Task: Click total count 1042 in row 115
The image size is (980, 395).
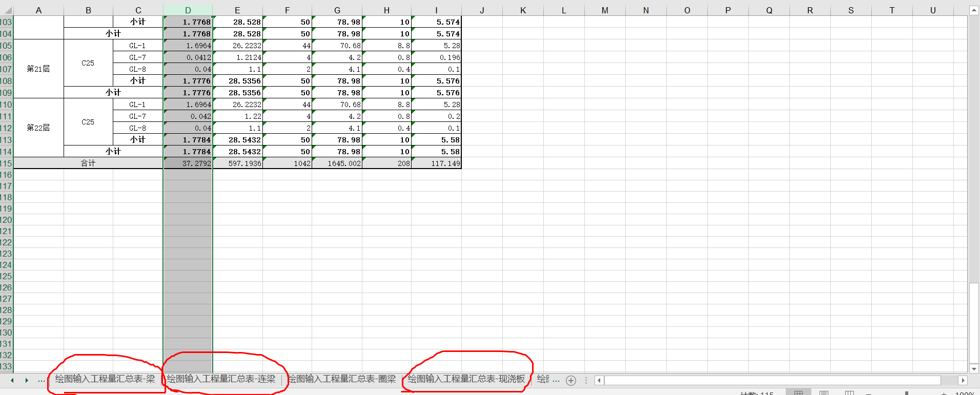Action: point(287,163)
